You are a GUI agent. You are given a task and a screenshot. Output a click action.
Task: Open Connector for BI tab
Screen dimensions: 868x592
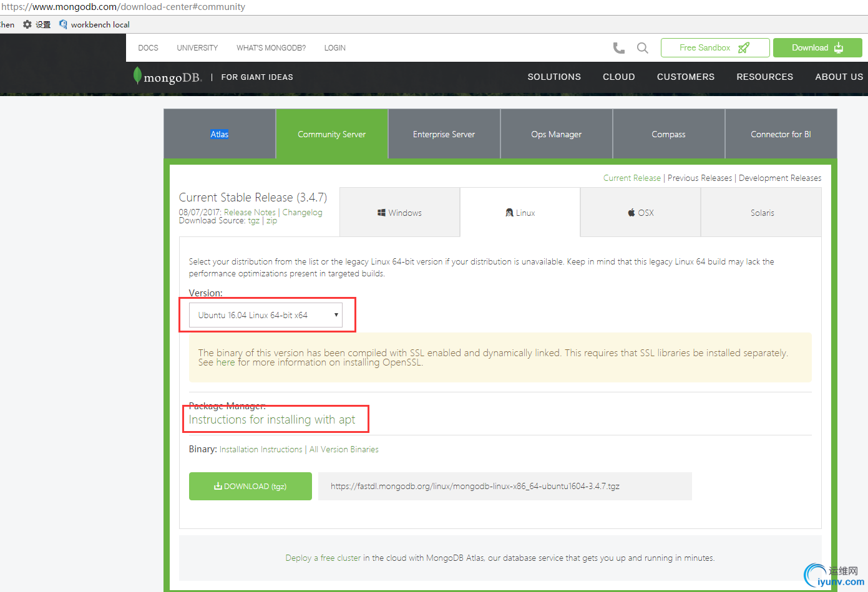(x=781, y=134)
